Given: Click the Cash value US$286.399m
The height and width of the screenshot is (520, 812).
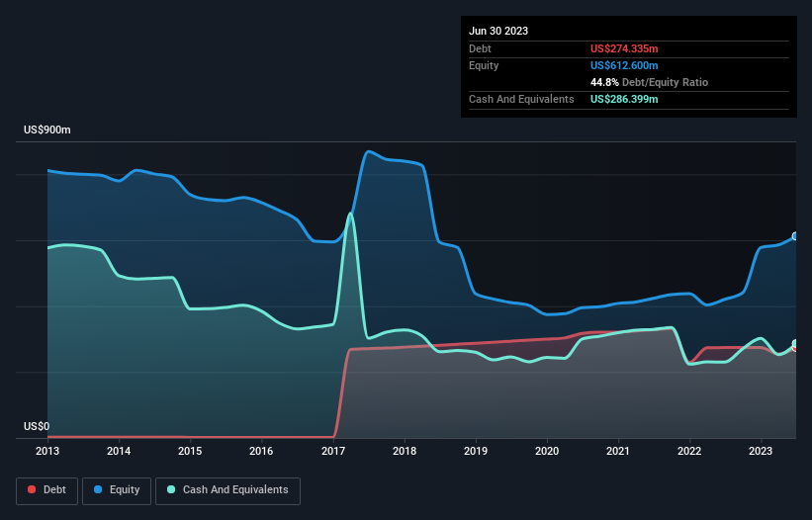Looking at the screenshot, I should click(624, 99).
